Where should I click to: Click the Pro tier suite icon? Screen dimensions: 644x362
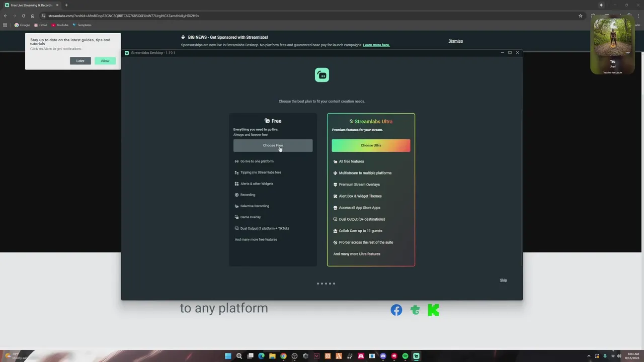[335, 242]
